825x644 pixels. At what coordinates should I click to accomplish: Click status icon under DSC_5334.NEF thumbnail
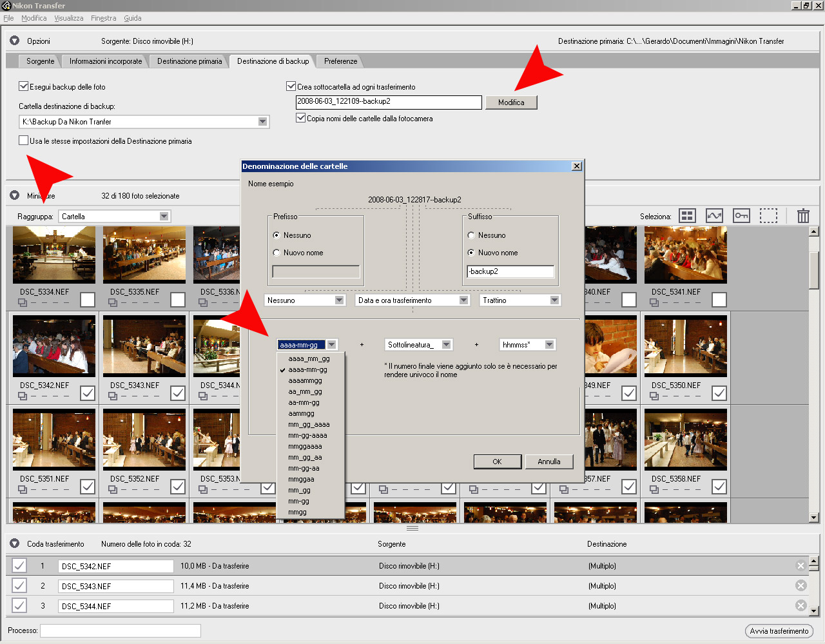(x=23, y=302)
